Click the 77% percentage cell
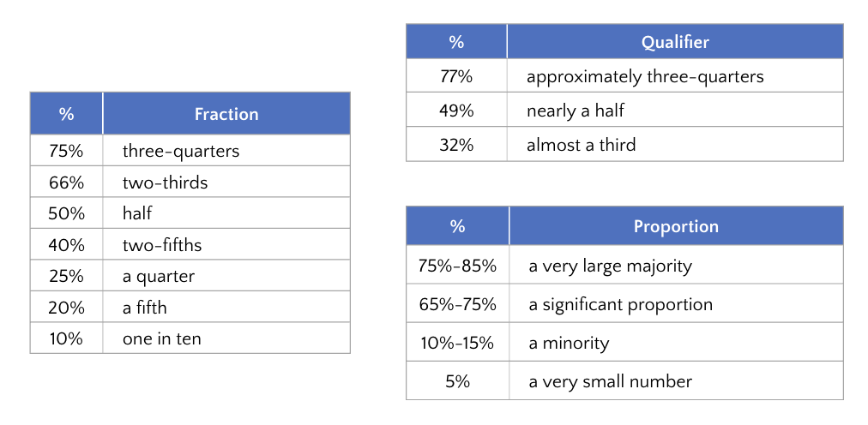This screenshot has height=425, width=868. click(x=456, y=76)
